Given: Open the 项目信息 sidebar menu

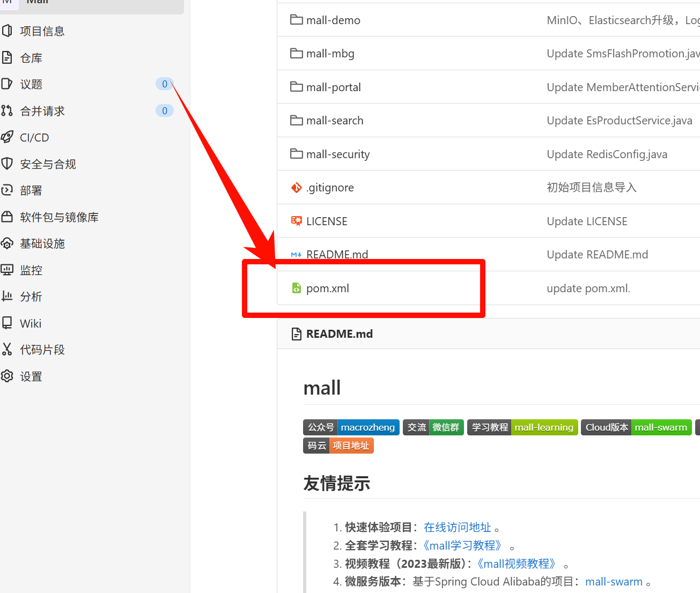Looking at the screenshot, I should 42,31.
